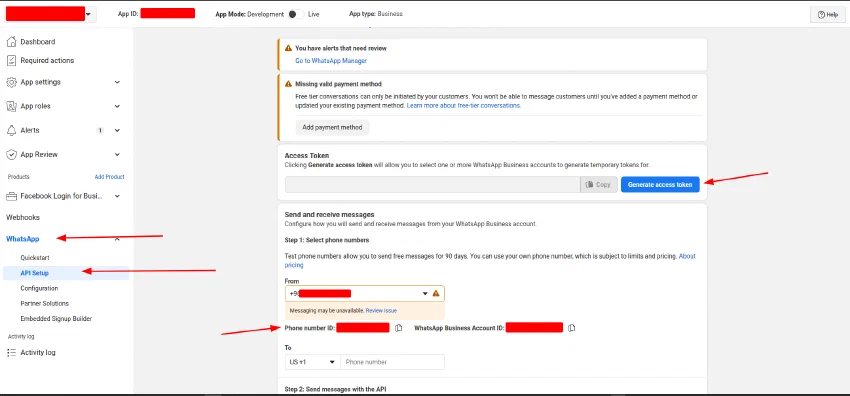Click the 'Send and receive messages' heading

point(329,215)
